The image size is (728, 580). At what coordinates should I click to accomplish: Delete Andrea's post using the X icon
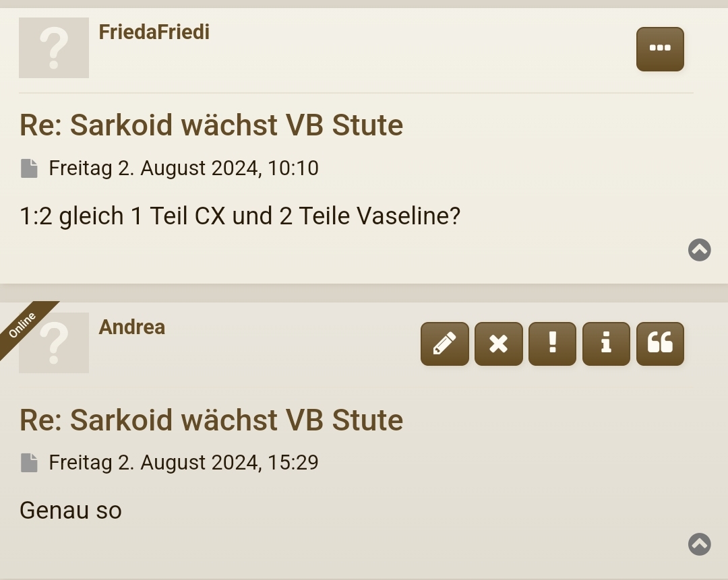[x=499, y=344]
